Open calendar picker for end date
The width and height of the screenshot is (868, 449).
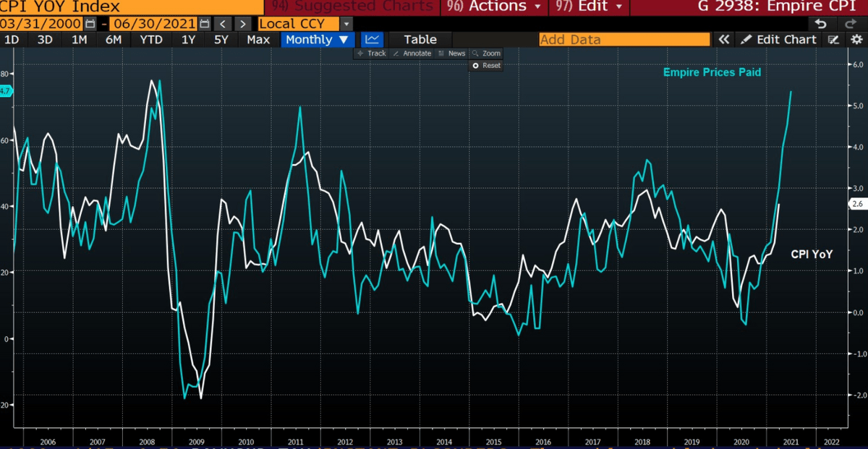tap(205, 24)
